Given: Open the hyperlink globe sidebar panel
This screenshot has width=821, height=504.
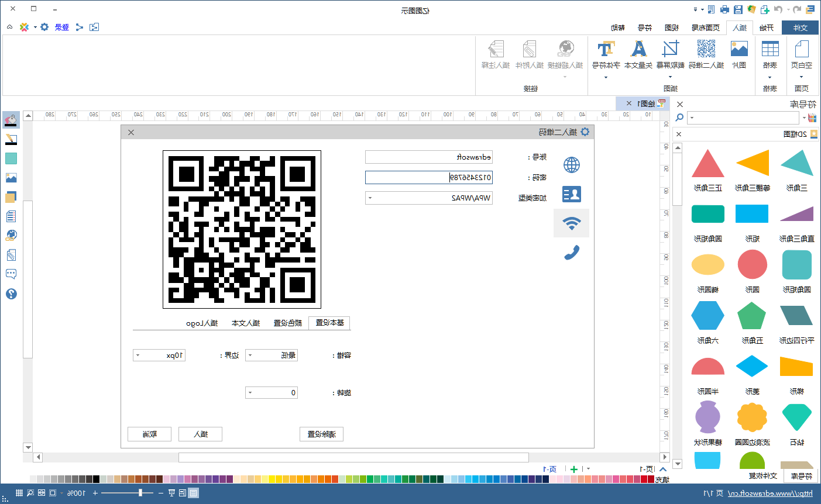Looking at the screenshot, I should [x=11, y=235].
